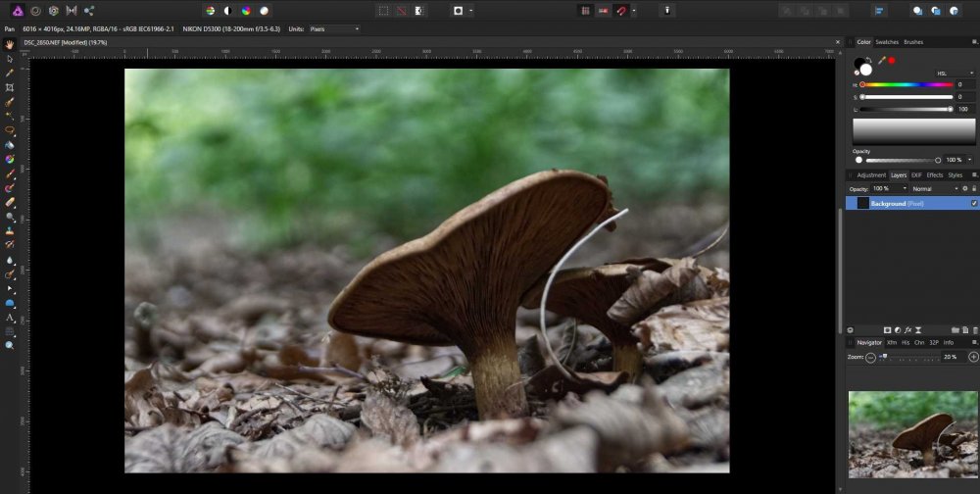Lock the layer with the padlock icon

(975, 188)
